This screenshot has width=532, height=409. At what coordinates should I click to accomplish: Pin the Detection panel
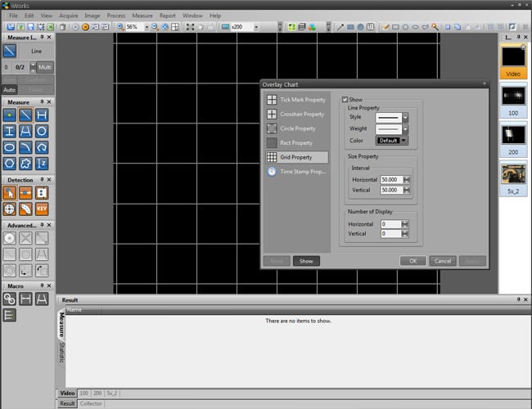tap(42, 179)
